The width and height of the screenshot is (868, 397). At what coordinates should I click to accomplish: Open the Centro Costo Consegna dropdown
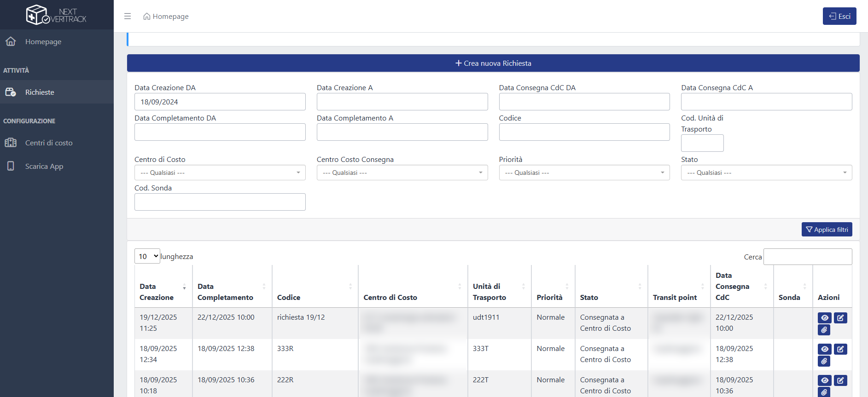click(402, 173)
